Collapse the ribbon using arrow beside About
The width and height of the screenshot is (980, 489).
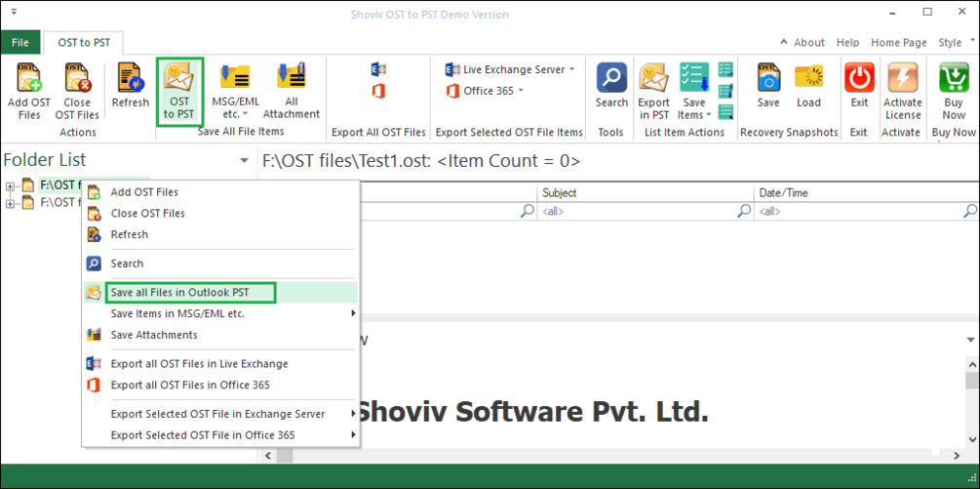(x=784, y=42)
